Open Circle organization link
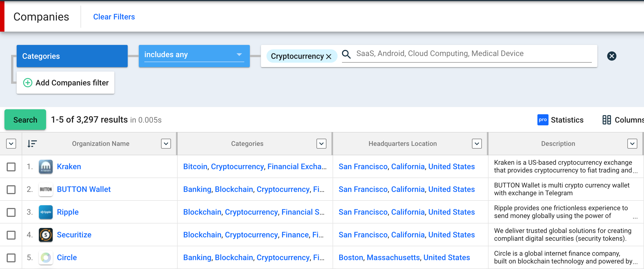The image size is (644, 269). pyautogui.click(x=67, y=257)
